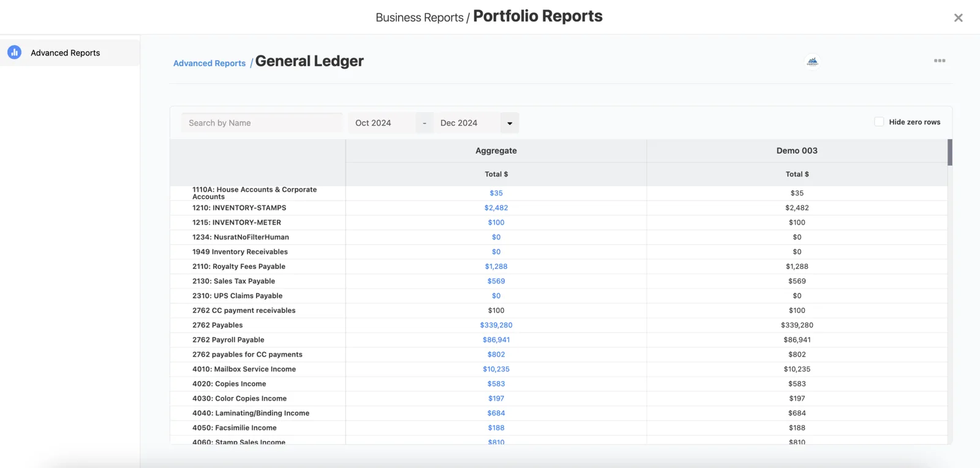Image resolution: width=980 pixels, height=468 pixels.
Task: Open Aggregate $339,280 for 2762 Payables
Action: 496,325
